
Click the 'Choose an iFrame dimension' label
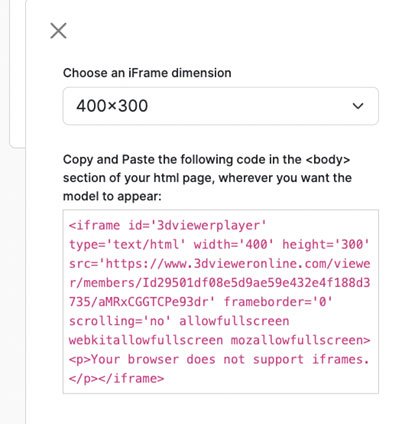(147, 73)
